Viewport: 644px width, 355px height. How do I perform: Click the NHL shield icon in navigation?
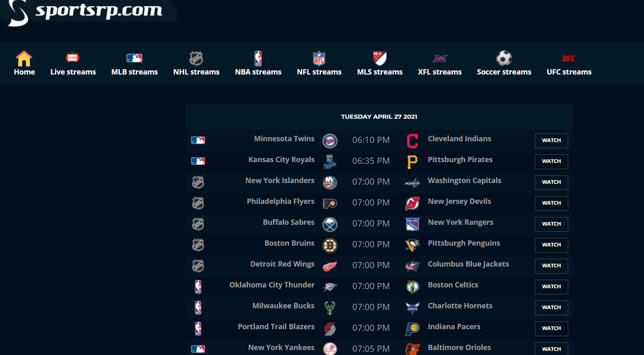pos(196,59)
